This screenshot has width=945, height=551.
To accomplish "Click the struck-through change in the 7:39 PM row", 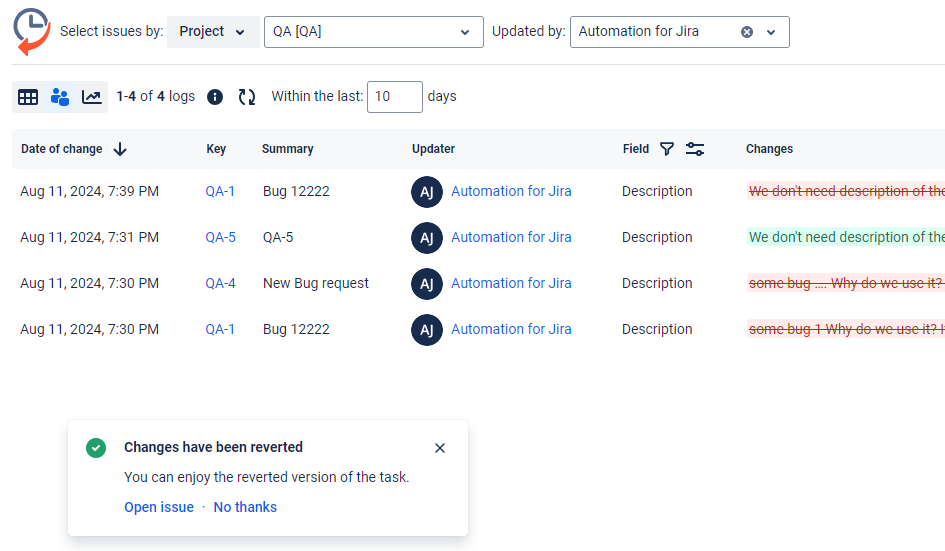I will (845, 191).
